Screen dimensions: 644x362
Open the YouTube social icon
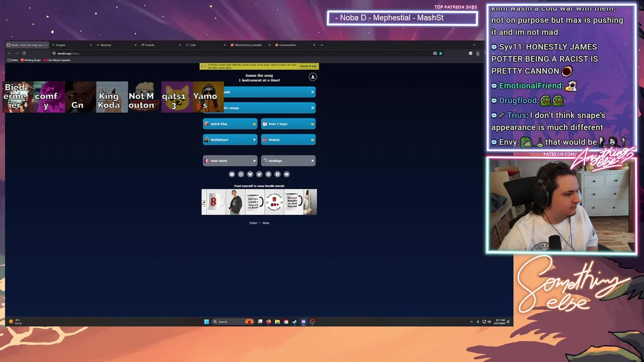click(287, 174)
